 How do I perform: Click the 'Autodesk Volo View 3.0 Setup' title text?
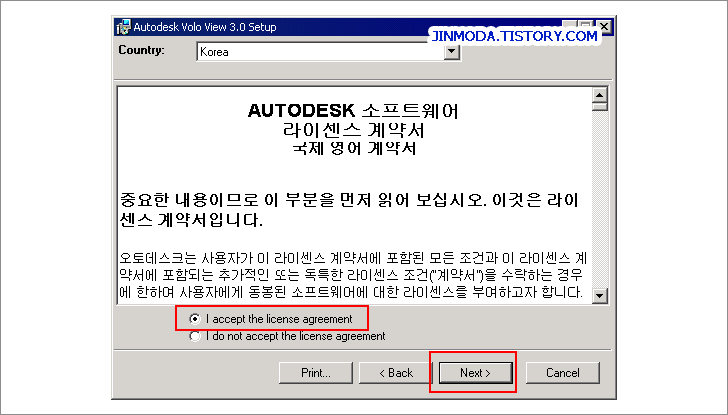pyautogui.click(x=205, y=27)
